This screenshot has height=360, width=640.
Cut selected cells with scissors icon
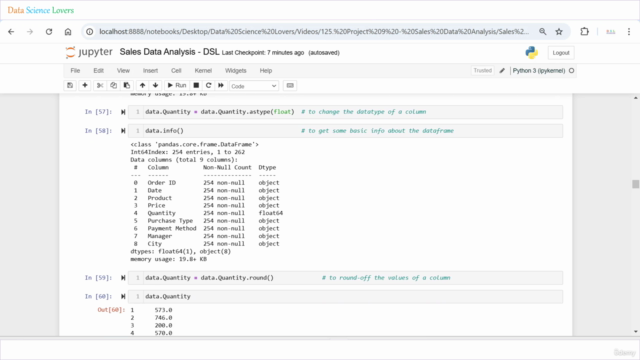pos(100,85)
